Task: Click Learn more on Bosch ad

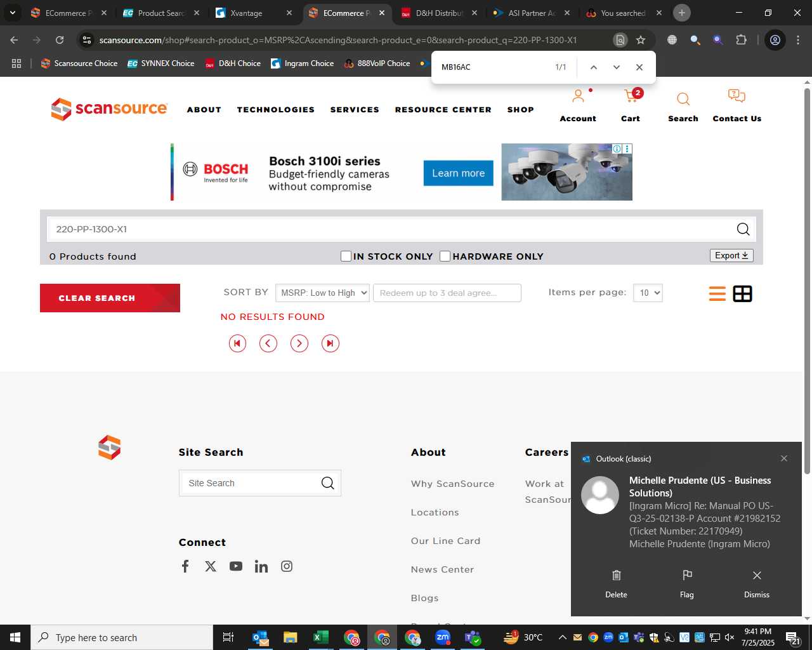Action: pos(459,173)
